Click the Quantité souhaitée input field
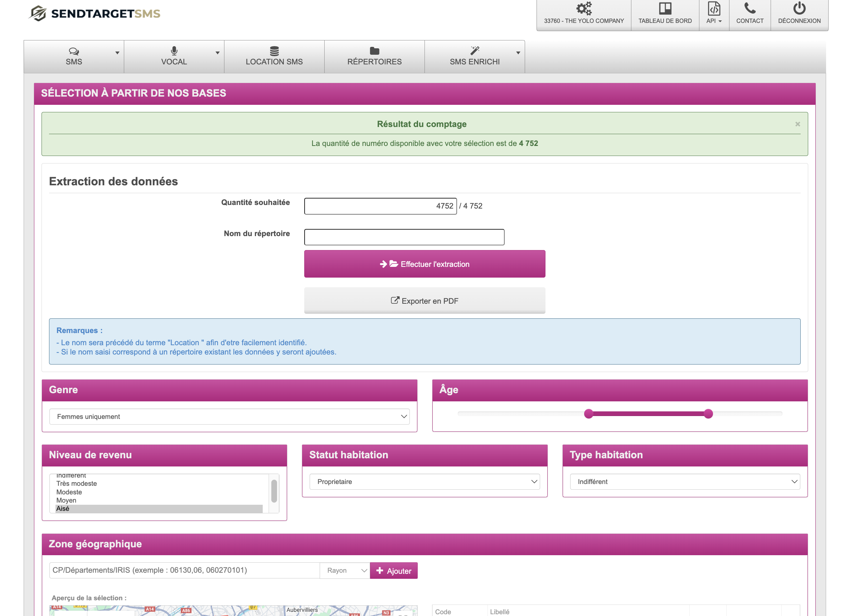Image resolution: width=849 pixels, height=616 pixels. pyautogui.click(x=380, y=206)
